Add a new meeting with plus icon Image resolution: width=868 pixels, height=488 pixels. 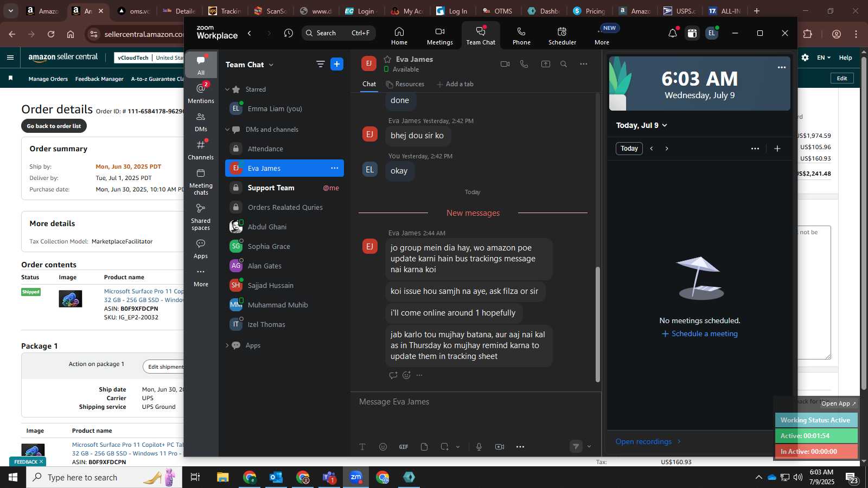(777, 149)
